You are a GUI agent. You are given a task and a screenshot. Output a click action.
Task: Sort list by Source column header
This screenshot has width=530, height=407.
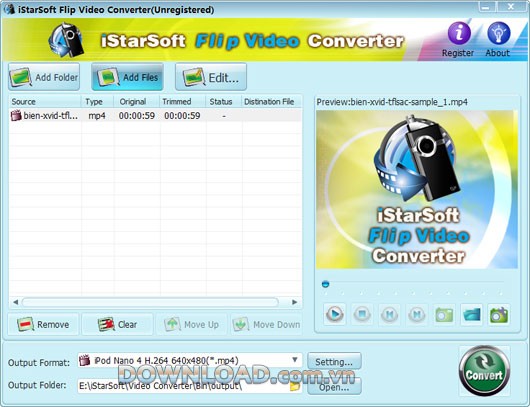click(45, 101)
